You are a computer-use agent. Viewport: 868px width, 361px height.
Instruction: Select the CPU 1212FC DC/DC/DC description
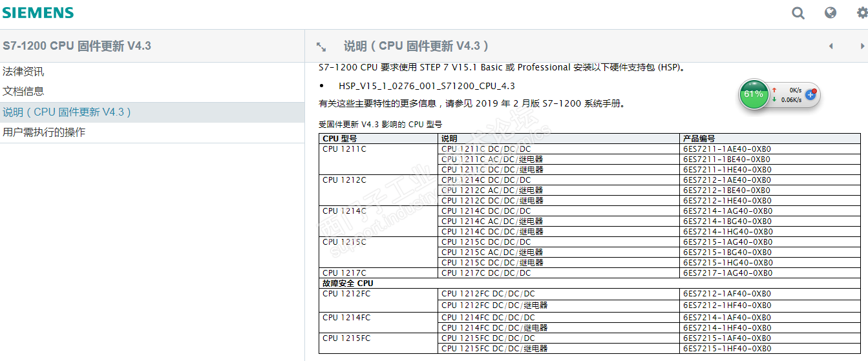(x=489, y=294)
